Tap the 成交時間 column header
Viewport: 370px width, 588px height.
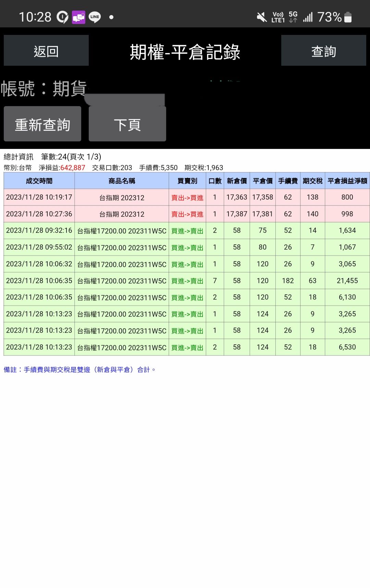39,181
